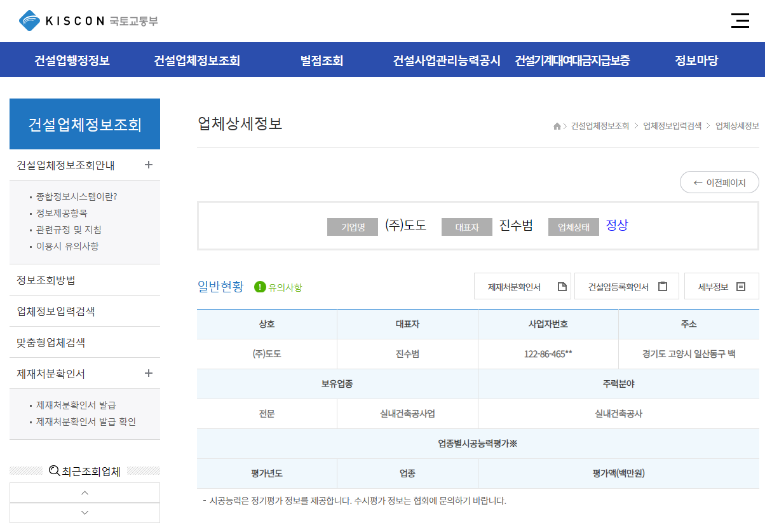
Task: Select 제재처분확인서 sidebar heading
Action: click(51, 374)
